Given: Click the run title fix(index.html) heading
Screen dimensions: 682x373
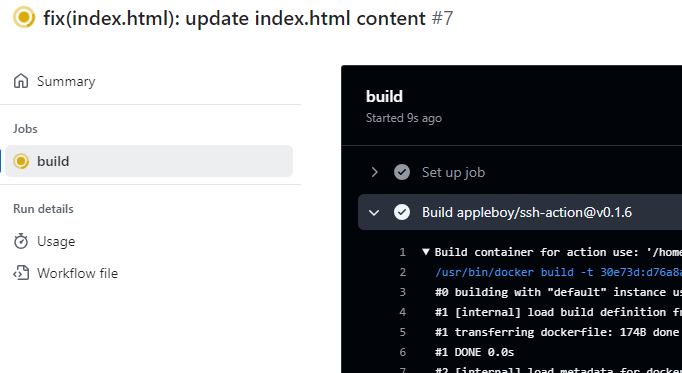Looking at the screenshot, I should coord(248,18).
